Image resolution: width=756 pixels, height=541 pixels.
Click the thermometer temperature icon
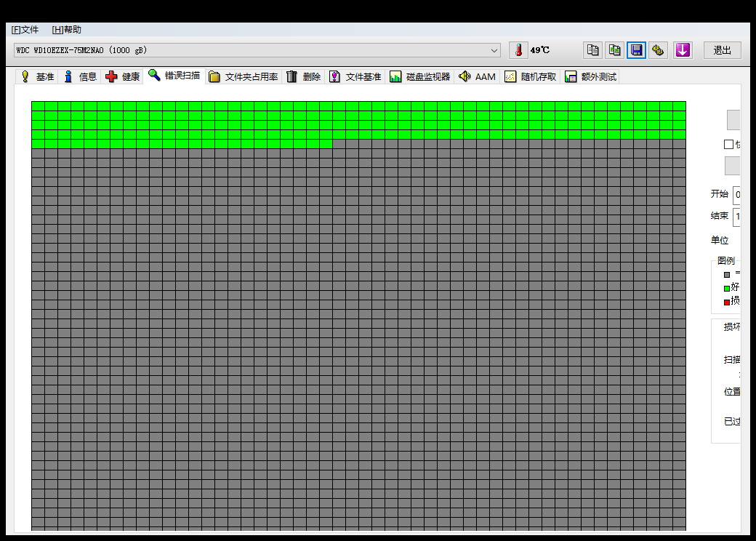click(518, 50)
